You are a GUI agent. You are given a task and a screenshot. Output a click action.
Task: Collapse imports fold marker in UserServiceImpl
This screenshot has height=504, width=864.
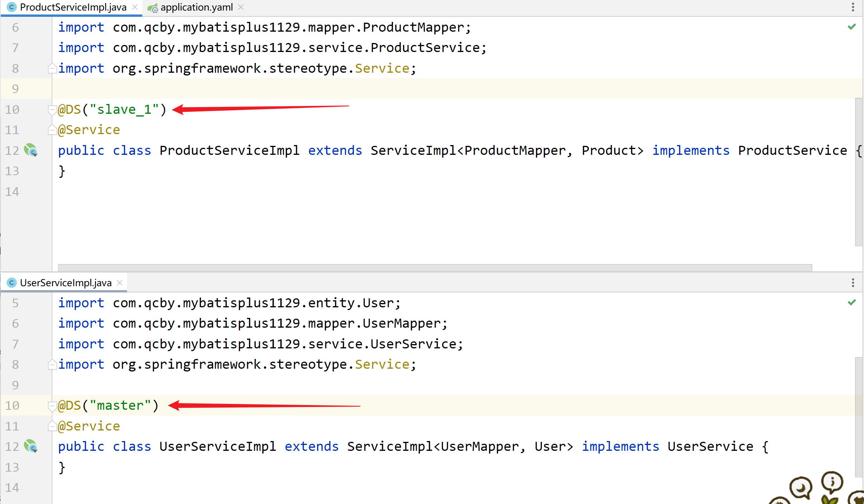[52, 365]
